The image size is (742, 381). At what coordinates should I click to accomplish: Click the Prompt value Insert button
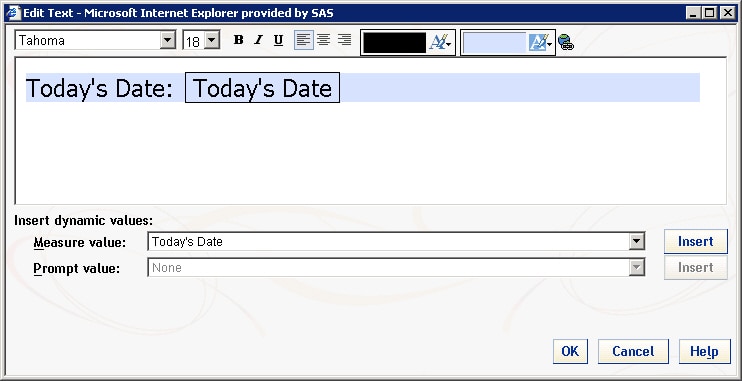tap(696, 267)
